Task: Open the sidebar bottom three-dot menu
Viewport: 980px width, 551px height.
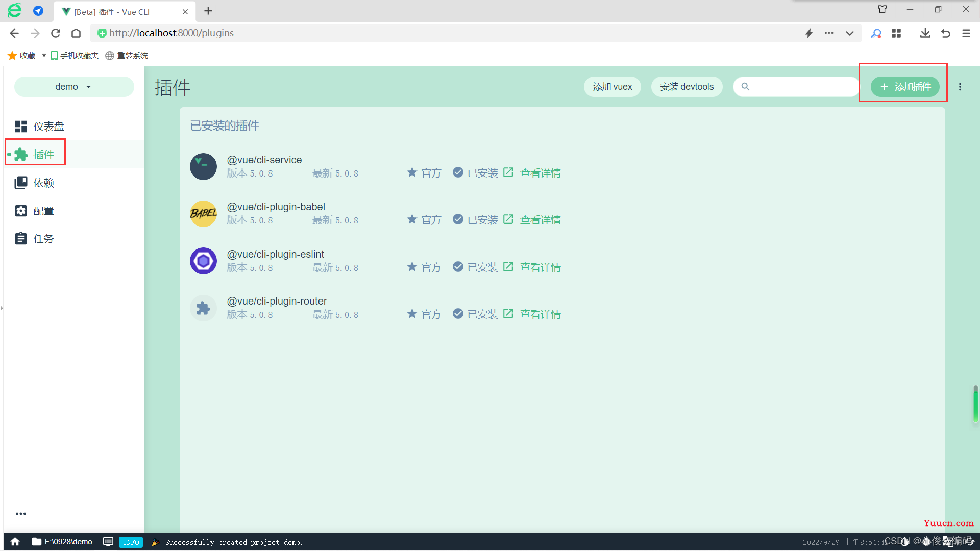Action: click(x=21, y=514)
